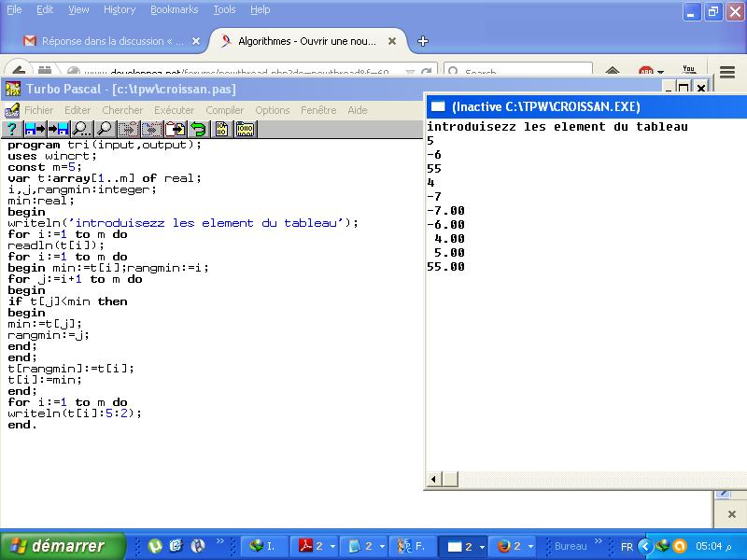The width and height of the screenshot is (747, 560).
Task: Open the Firefox taskbar group
Action: [x=514, y=546]
